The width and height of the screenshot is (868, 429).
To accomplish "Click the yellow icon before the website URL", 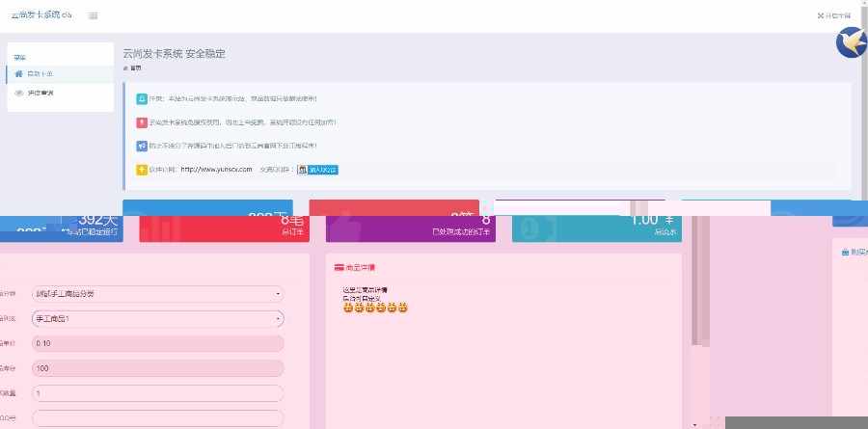I will point(142,170).
